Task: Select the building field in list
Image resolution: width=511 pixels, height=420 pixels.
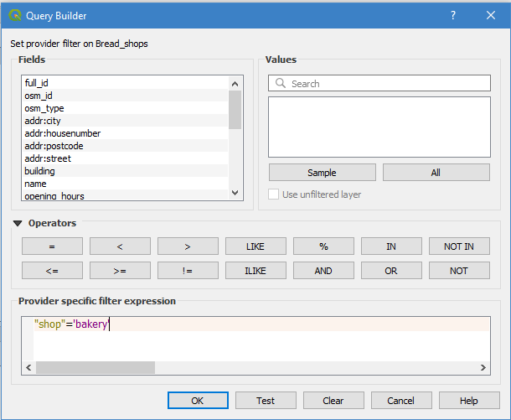Action: point(39,171)
